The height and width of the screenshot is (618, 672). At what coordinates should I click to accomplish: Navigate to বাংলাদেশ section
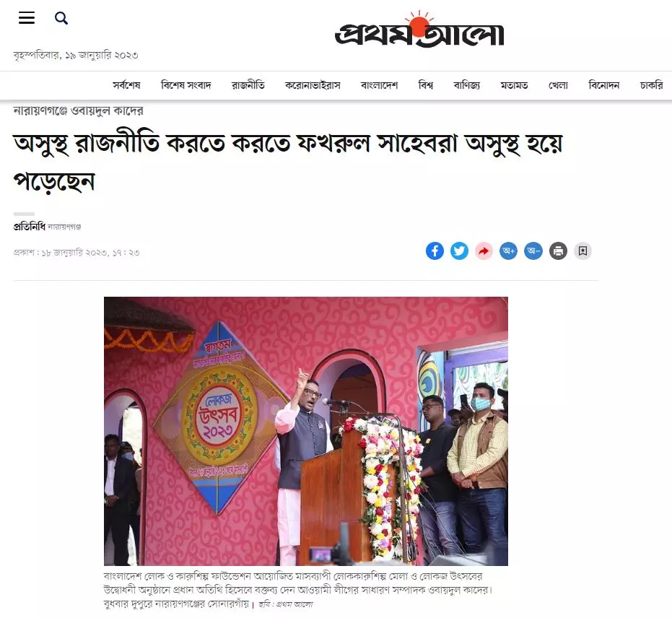[379, 85]
